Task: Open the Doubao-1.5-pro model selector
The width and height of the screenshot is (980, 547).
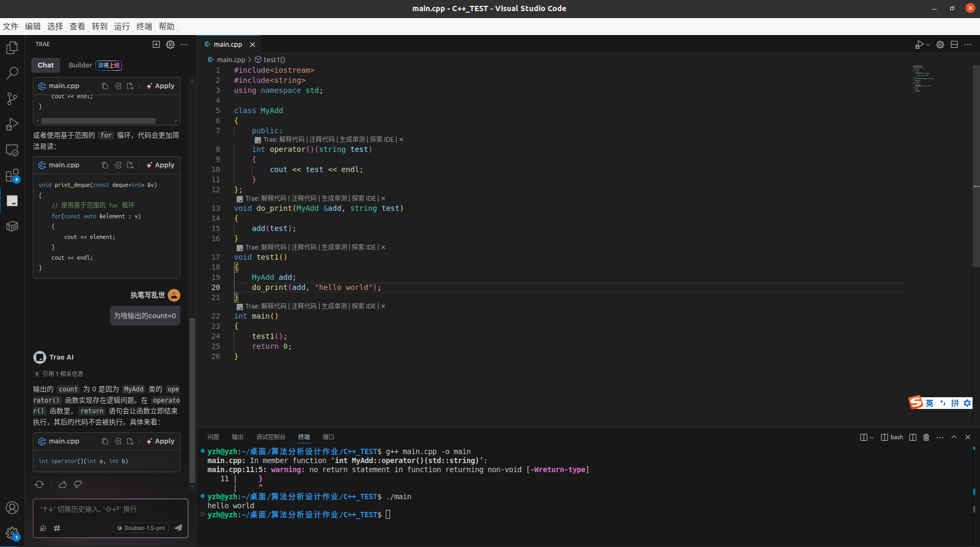Action: [141, 528]
